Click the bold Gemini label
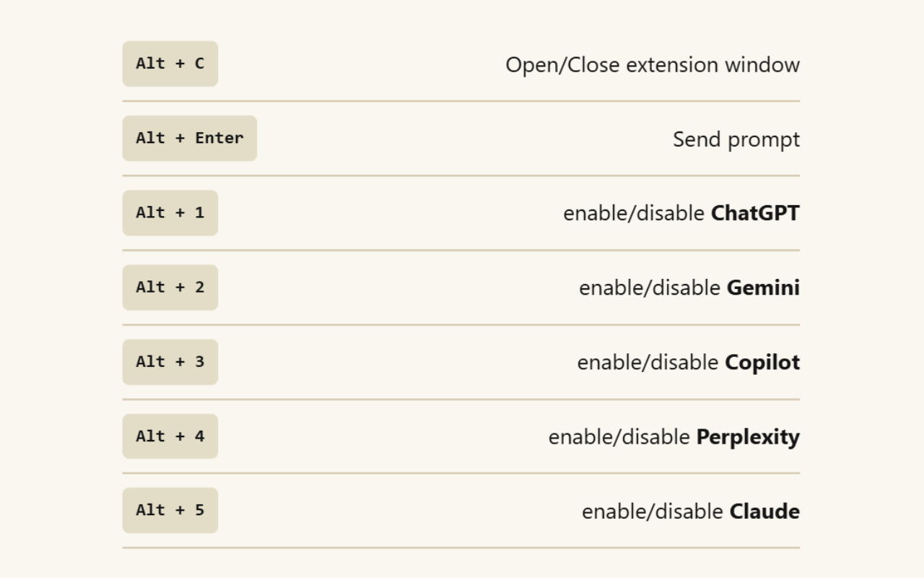 763,288
